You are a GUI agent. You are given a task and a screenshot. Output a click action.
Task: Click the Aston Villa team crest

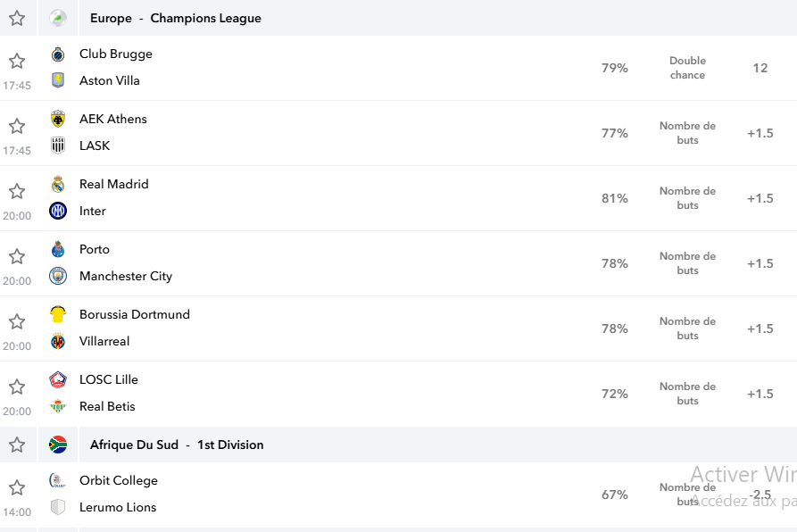click(58, 80)
